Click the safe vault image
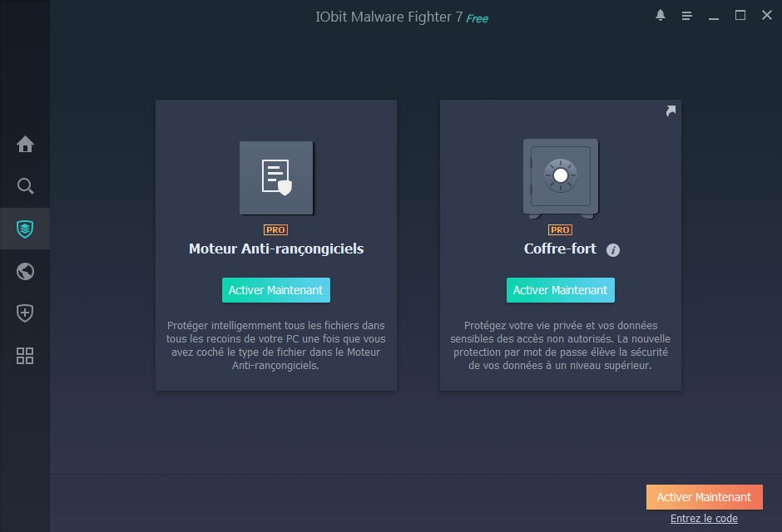 coord(561,179)
